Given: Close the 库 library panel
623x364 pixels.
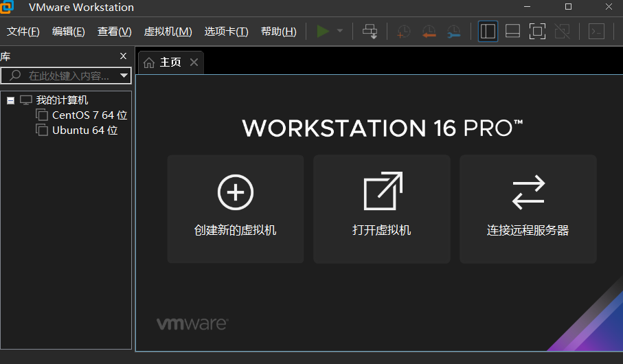Looking at the screenshot, I should pyautogui.click(x=123, y=56).
